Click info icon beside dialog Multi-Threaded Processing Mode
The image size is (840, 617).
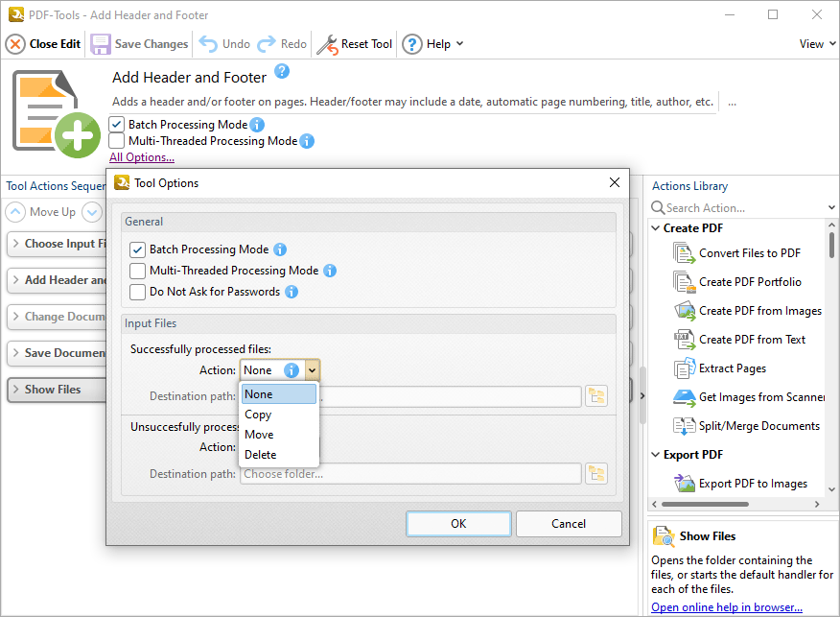coord(330,271)
